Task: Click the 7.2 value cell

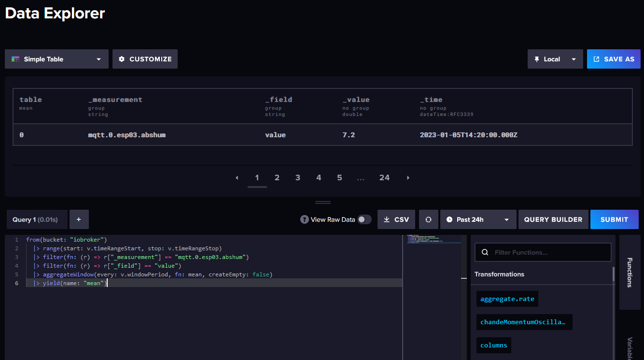Action: point(349,135)
